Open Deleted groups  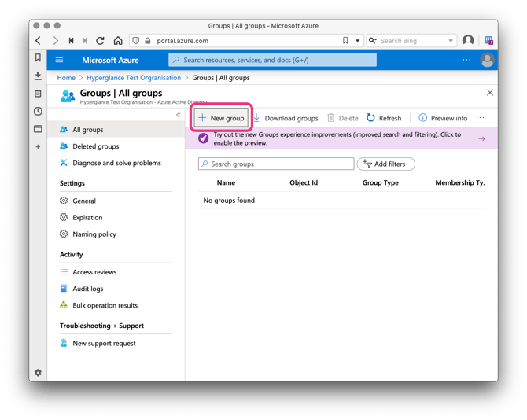95,146
